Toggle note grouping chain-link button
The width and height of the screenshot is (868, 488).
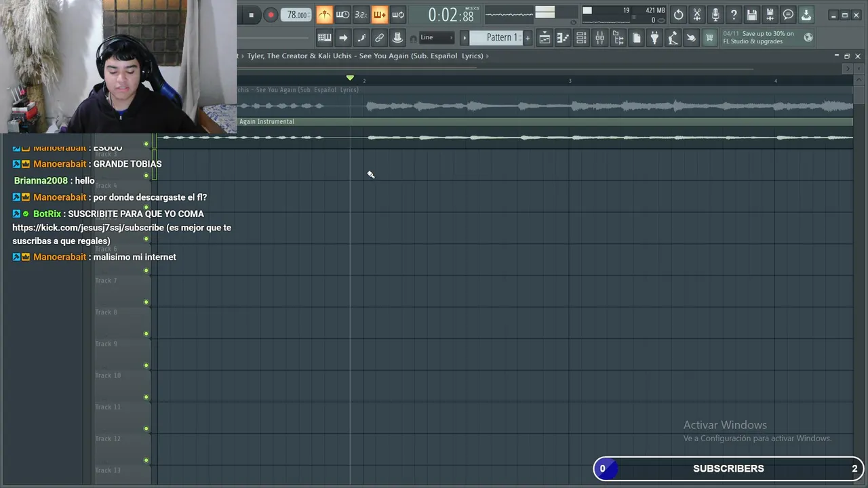click(380, 38)
